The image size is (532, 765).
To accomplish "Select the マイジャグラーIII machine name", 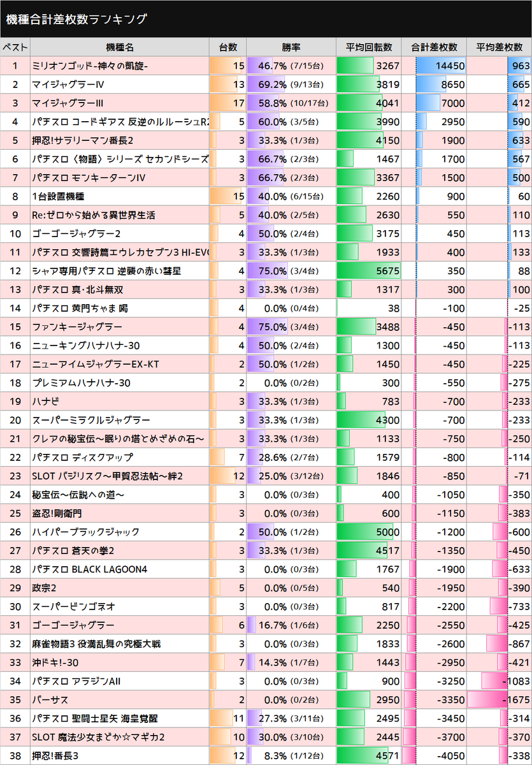I will 68,103.
